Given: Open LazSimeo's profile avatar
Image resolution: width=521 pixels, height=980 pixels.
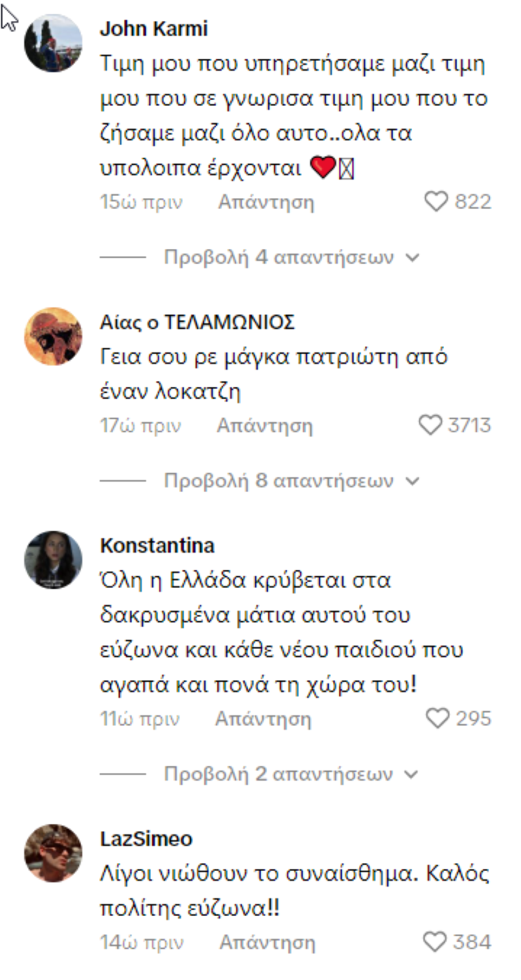Looking at the screenshot, I should click(x=54, y=853).
